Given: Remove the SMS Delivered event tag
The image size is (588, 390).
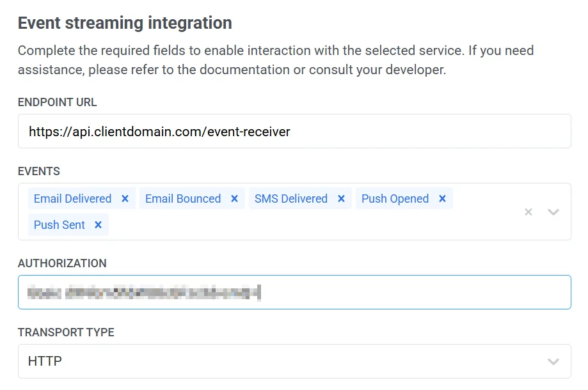Looking at the screenshot, I should [x=341, y=199].
